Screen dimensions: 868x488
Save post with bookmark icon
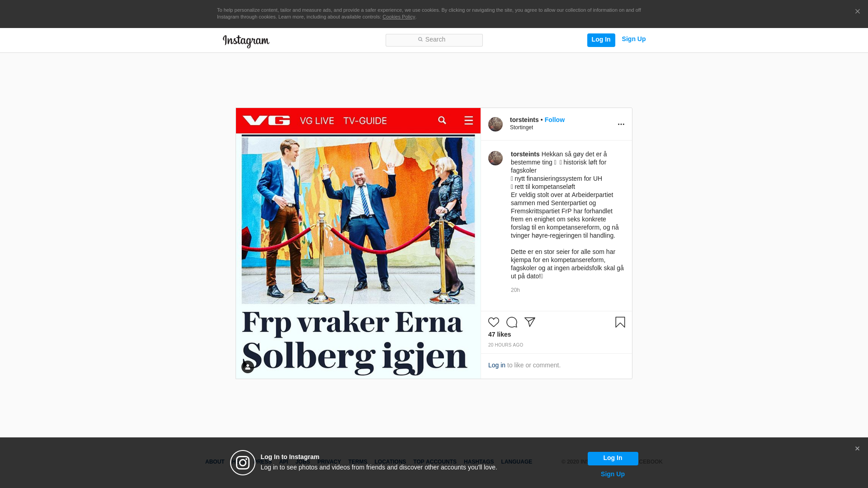(x=620, y=322)
